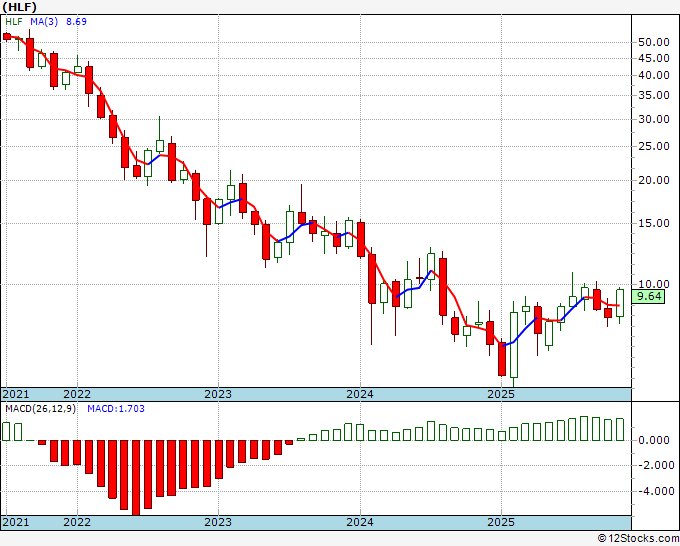Click the -4.000 MACD axis label

click(x=655, y=491)
